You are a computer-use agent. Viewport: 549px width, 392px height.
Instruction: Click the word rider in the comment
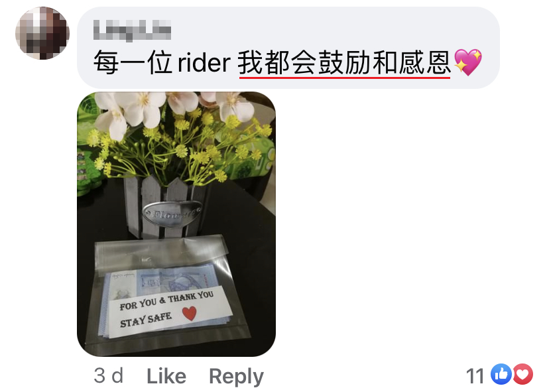204,63
